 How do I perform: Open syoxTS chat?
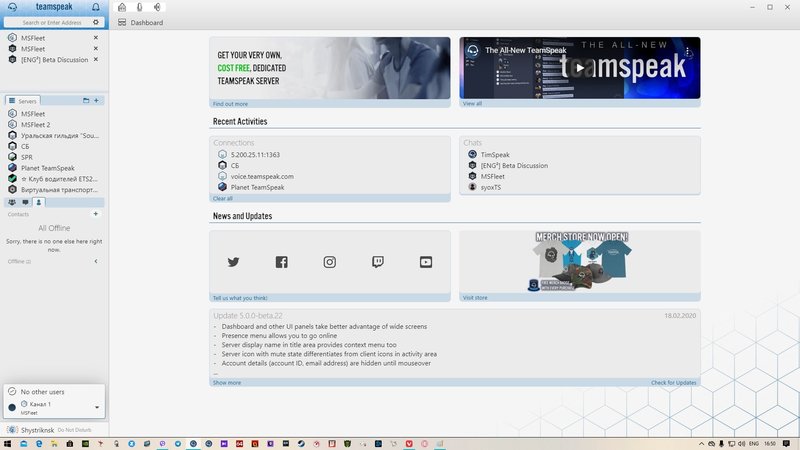490,187
